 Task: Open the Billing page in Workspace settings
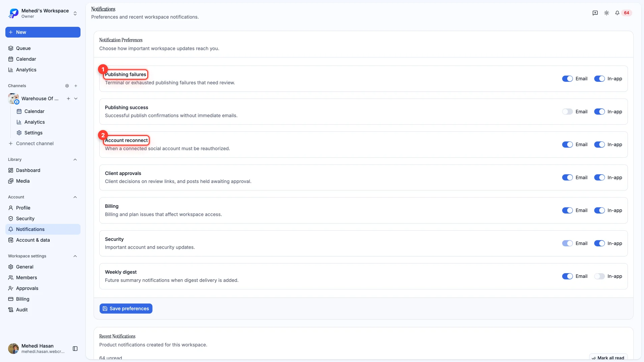43,299
